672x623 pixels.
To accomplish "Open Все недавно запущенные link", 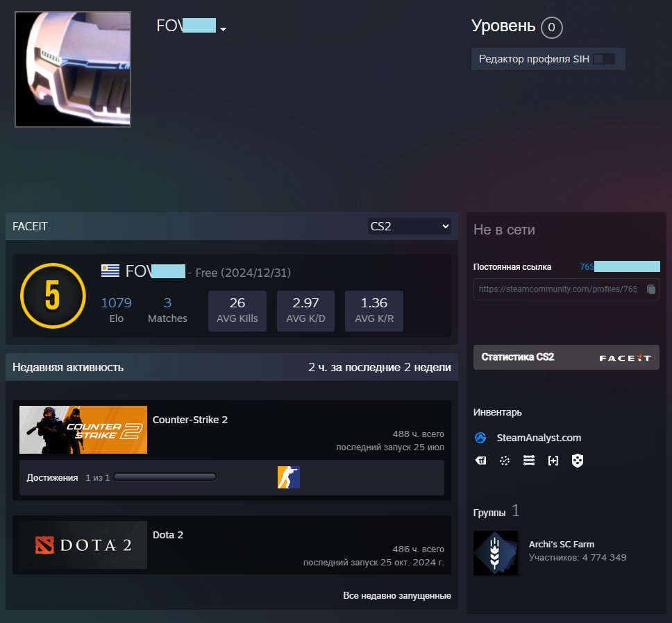I will click(397, 596).
